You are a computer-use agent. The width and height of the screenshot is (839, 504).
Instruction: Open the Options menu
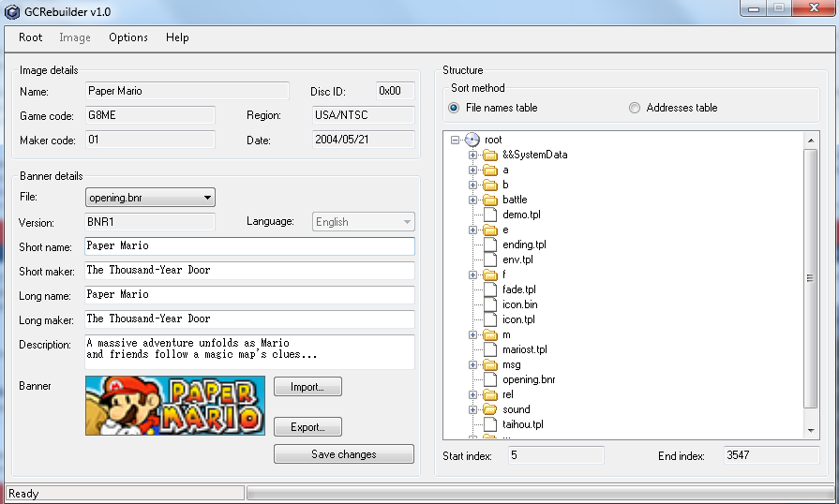pos(128,37)
